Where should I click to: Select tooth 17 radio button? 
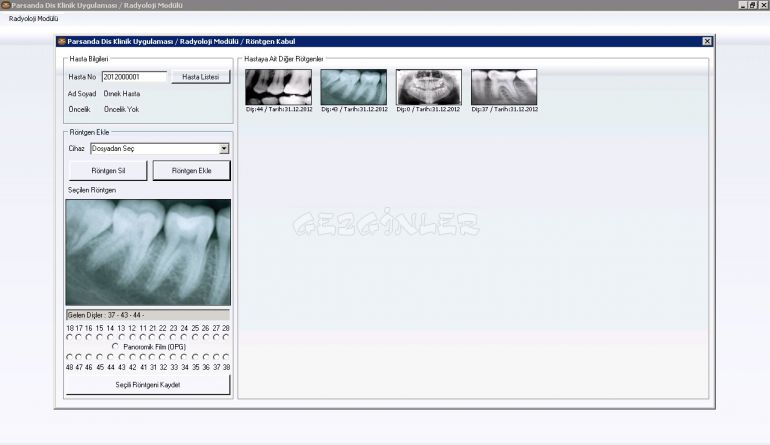[79, 337]
